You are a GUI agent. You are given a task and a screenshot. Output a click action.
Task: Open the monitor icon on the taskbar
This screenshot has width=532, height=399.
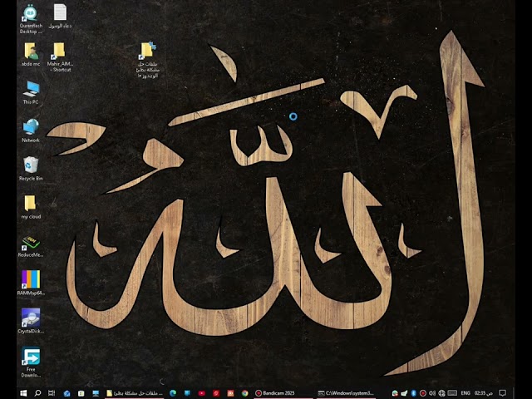click(96, 393)
